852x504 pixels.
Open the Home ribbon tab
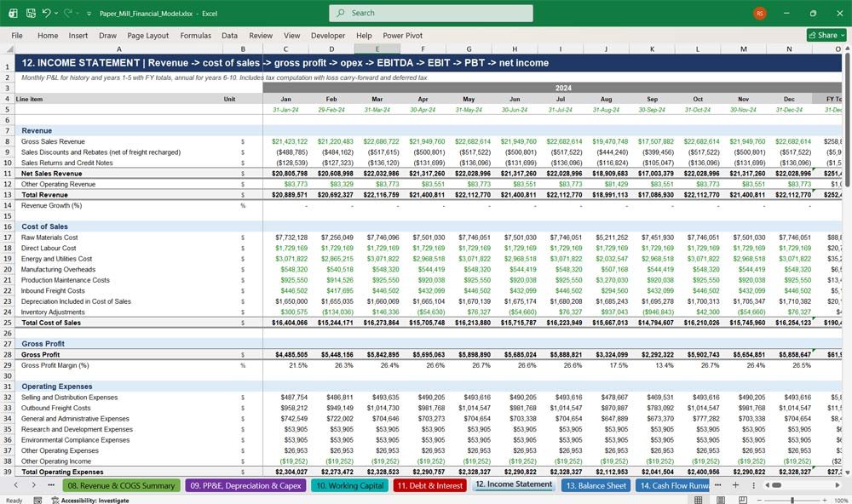coord(48,35)
